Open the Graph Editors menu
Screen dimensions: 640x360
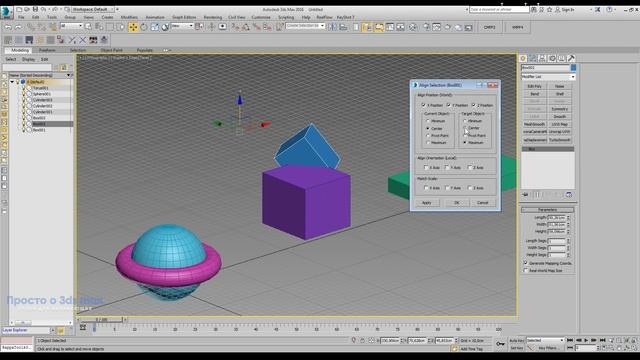(184, 17)
